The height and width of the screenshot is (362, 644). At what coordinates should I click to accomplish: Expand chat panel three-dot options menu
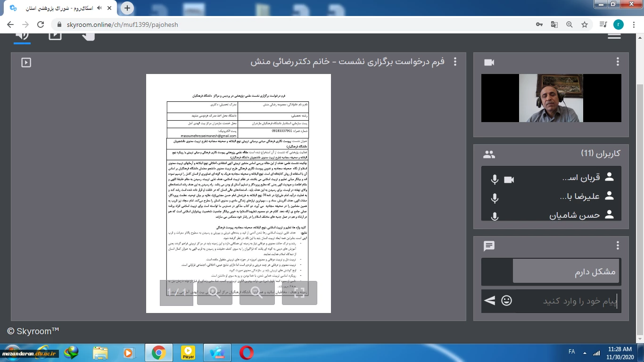[x=618, y=246]
